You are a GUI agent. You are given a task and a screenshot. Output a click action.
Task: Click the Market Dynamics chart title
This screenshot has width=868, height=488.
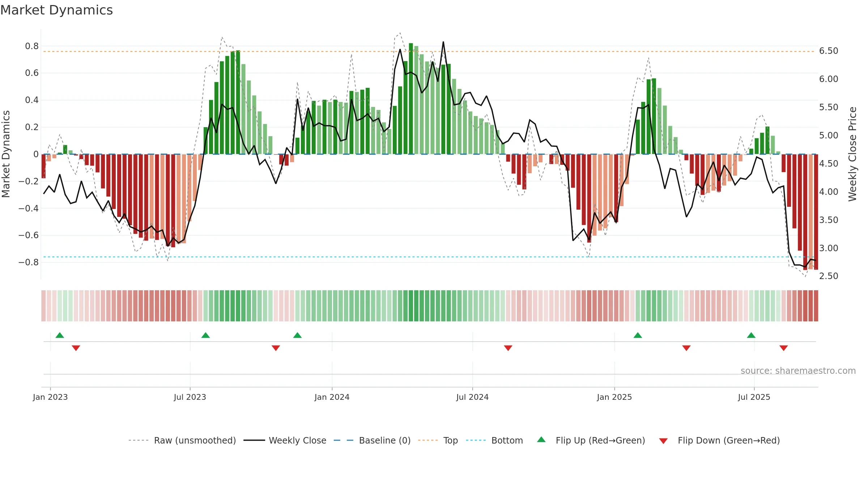tap(57, 10)
